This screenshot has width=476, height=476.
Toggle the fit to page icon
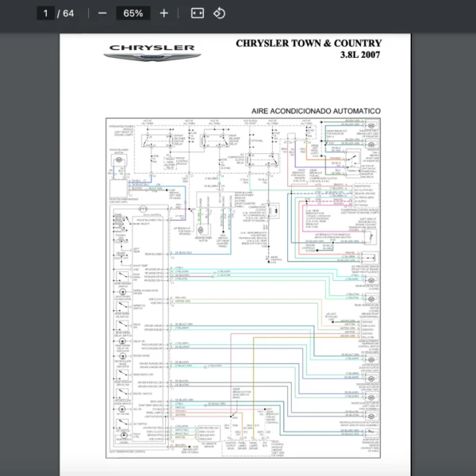(x=198, y=13)
